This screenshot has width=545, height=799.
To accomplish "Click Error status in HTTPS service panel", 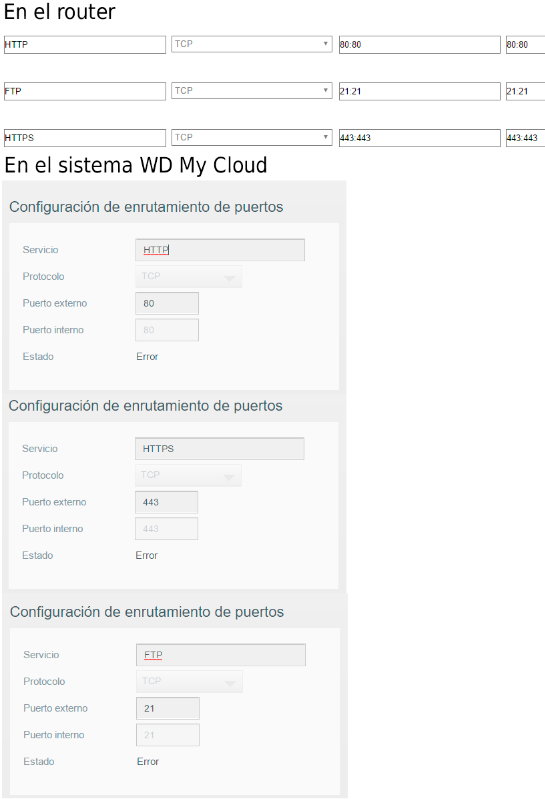I will pos(147,555).
